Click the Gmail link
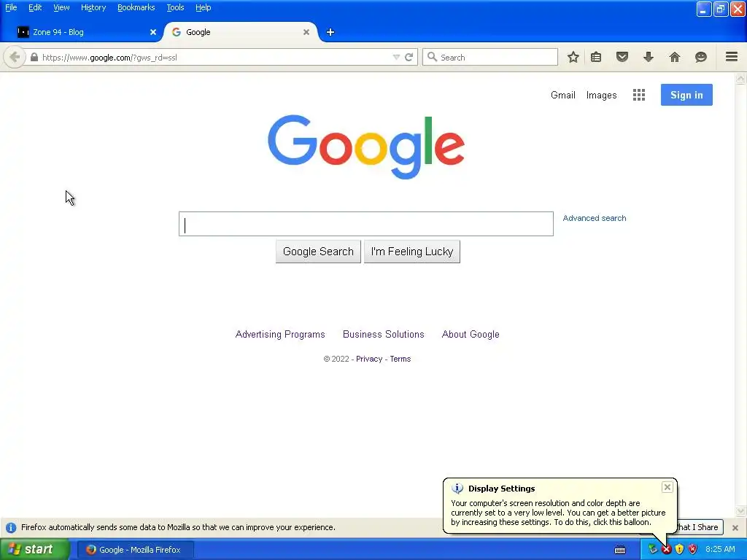The width and height of the screenshot is (747, 560). click(562, 95)
